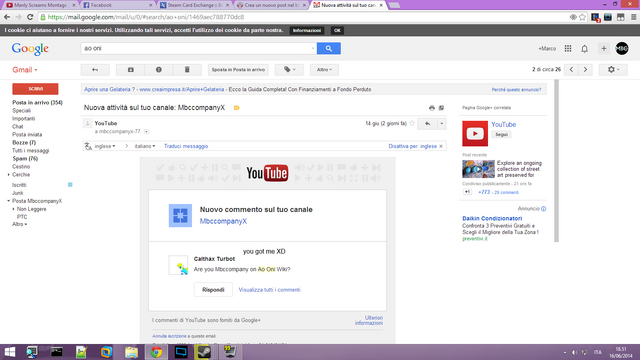This screenshot has height=360, width=640.
Task: Go to the older message arrow
Action: tap(585, 70)
